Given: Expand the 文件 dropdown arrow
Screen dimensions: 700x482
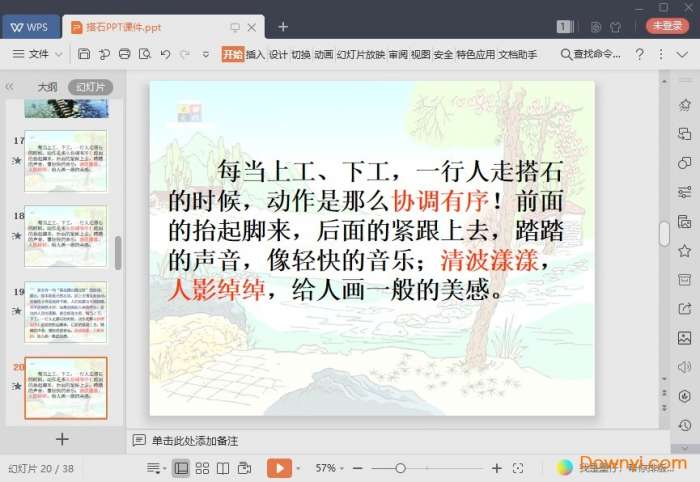Looking at the screenshot, I should point(58,54).
